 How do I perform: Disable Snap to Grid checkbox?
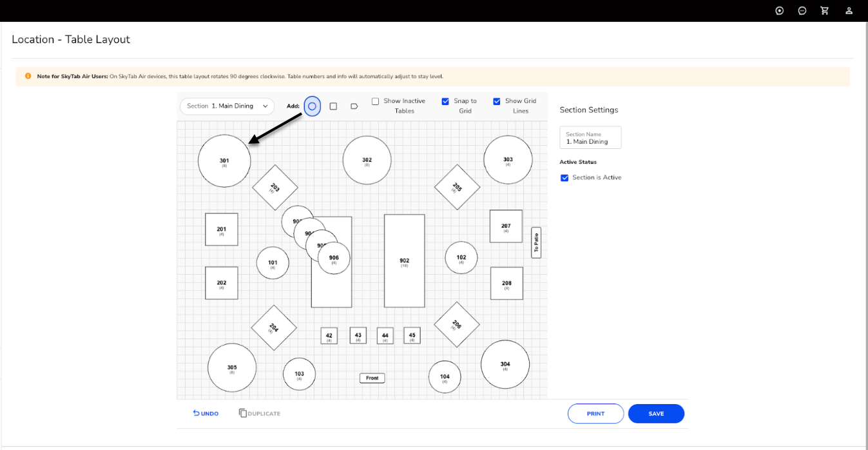[445, 101]
